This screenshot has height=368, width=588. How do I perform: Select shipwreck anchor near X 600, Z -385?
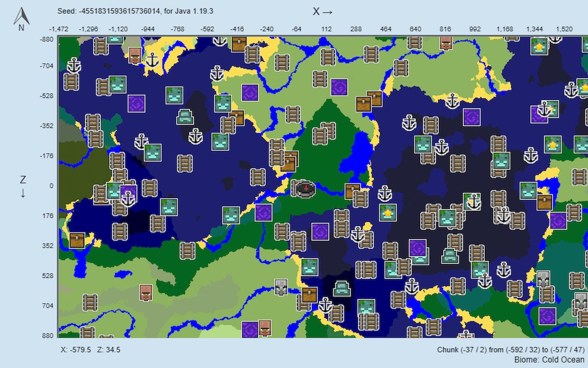coord(409,122)
